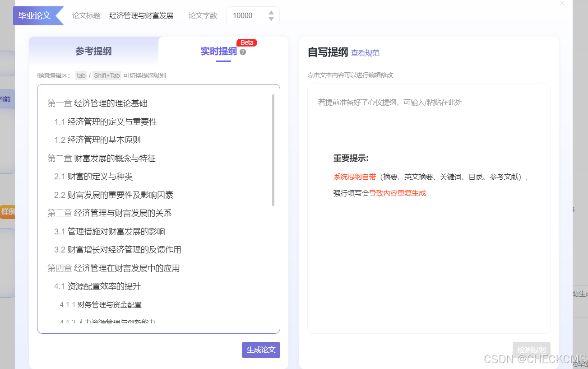
Task: Select outline row 第三章 经济管理与财富发展的关系
Action: point(110,213)
